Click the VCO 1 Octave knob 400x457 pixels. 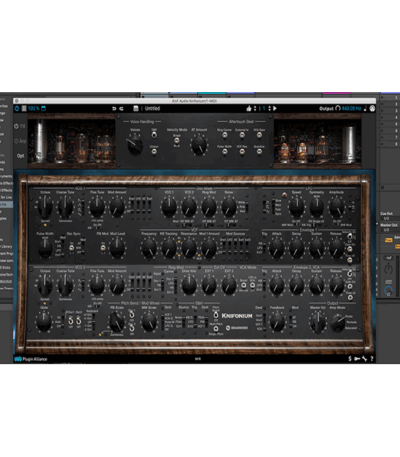[45, 207]
